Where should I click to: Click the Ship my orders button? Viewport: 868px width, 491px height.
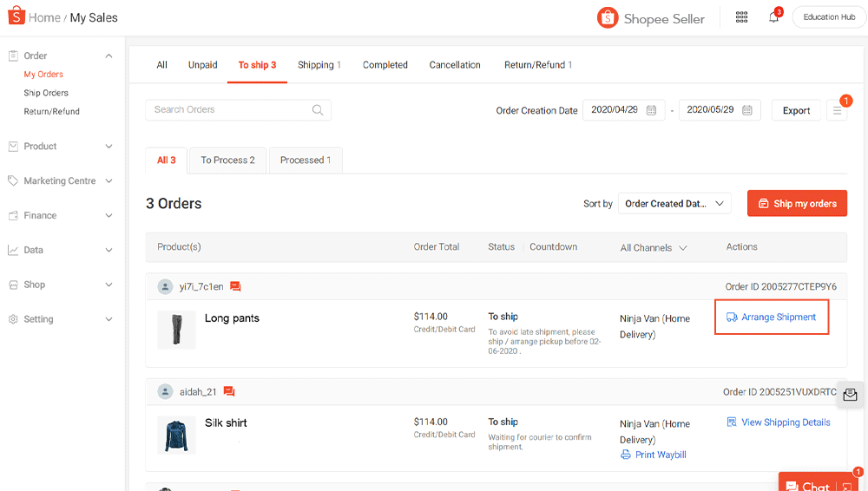[797, 204]
